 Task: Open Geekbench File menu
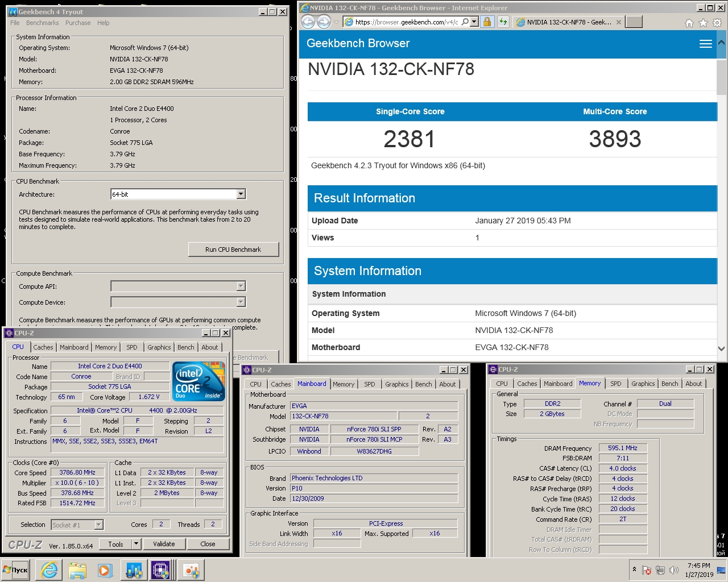coord(15,23)
